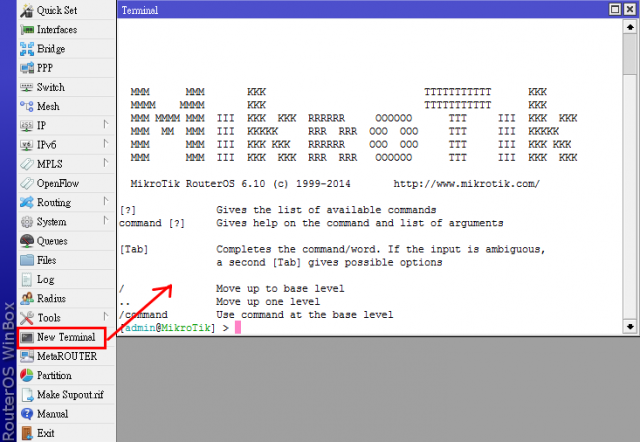Click the terminal prompt cursor
Viewport: 640px width, 442px height.
pyautogui.click(x=238, y=327)
